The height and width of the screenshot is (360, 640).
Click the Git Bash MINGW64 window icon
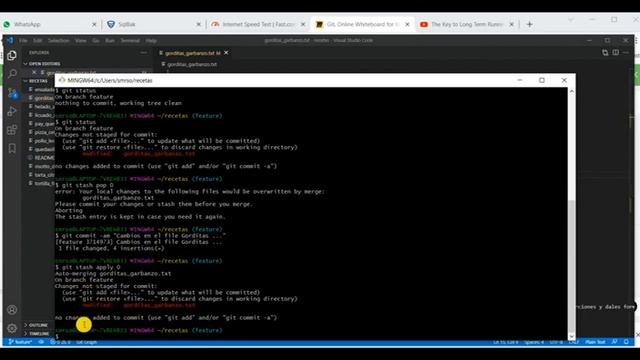pos(62,80)
